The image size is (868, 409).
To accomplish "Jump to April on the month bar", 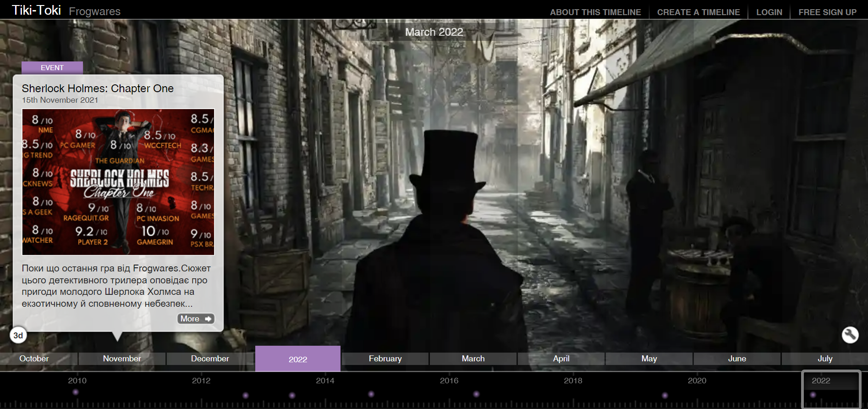I will click(x=561, y=359).
